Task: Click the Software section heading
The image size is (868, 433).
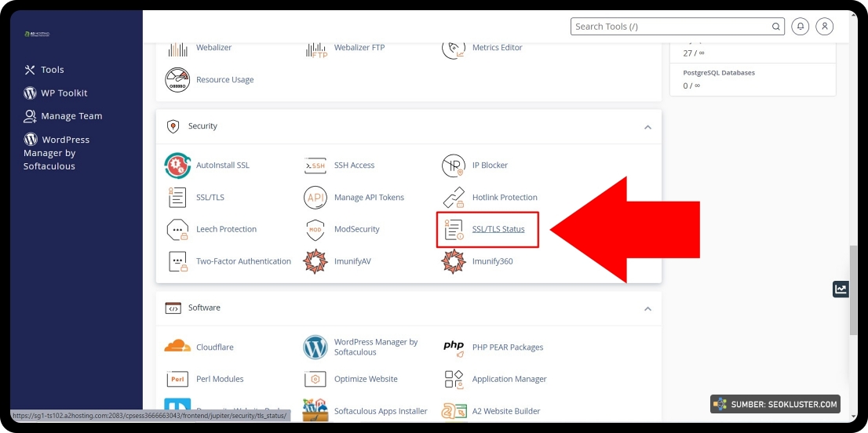Action: click(x=204, y=307)
